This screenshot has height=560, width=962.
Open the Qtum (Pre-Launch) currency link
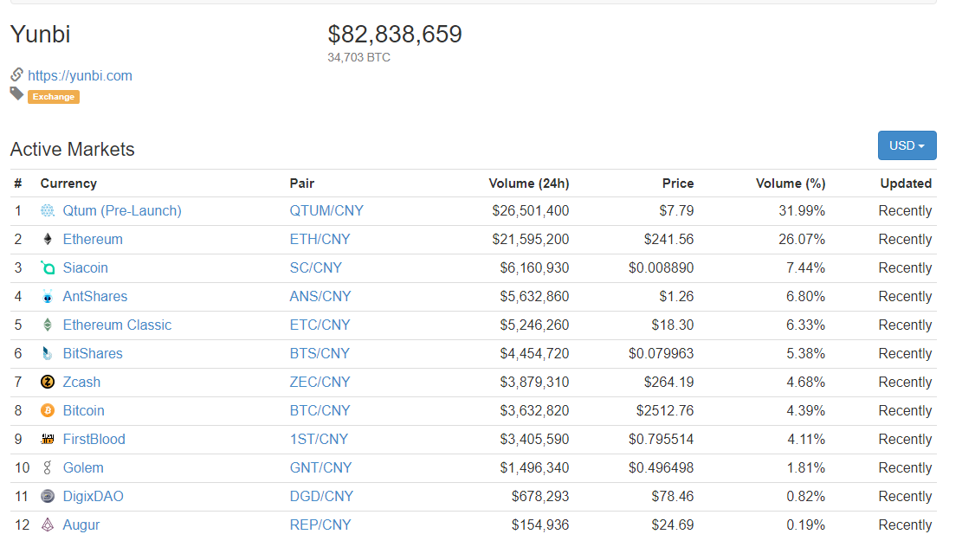pos(122,210)
